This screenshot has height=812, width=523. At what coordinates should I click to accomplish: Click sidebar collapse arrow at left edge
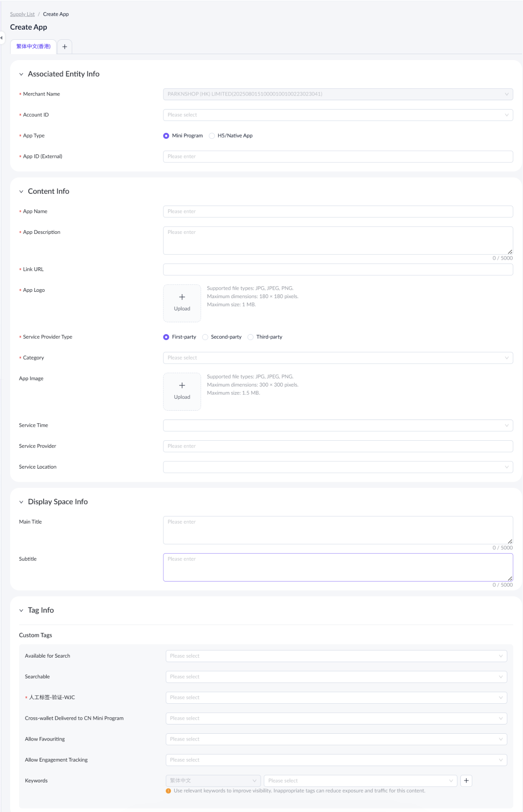point(2,38)
